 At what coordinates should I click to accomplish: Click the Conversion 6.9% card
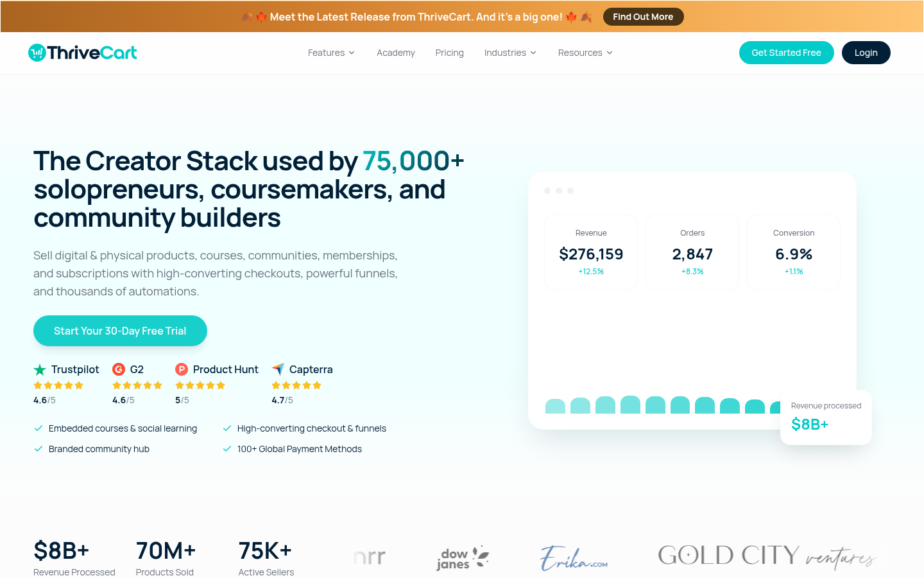pos(794,252)
